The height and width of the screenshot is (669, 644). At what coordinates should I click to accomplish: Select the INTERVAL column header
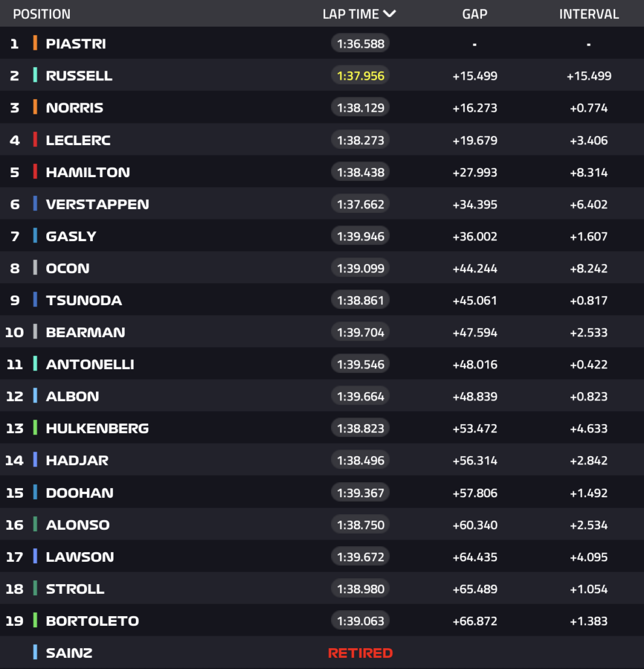coord(588,14)
